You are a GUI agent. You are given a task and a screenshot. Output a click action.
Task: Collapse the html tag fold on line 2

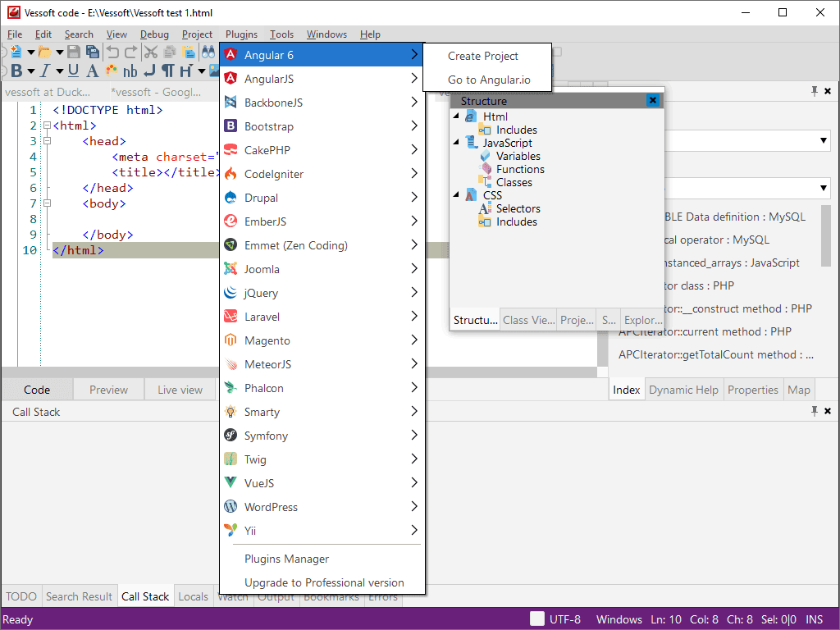point(47,126)
